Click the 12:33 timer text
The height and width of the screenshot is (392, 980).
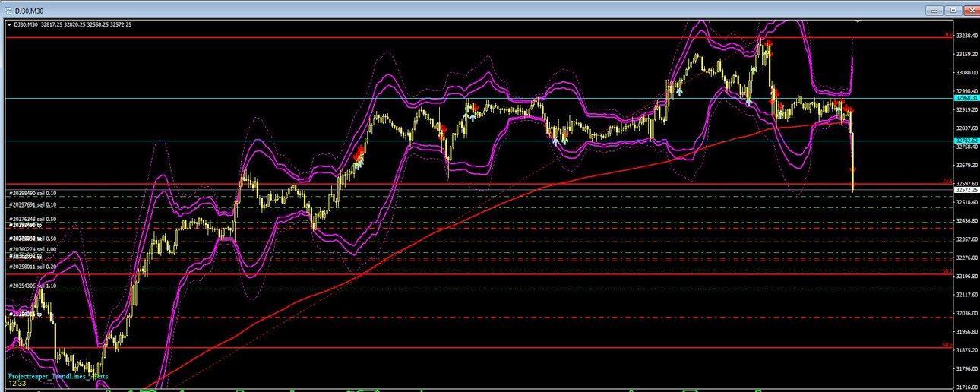click(17, 384)
